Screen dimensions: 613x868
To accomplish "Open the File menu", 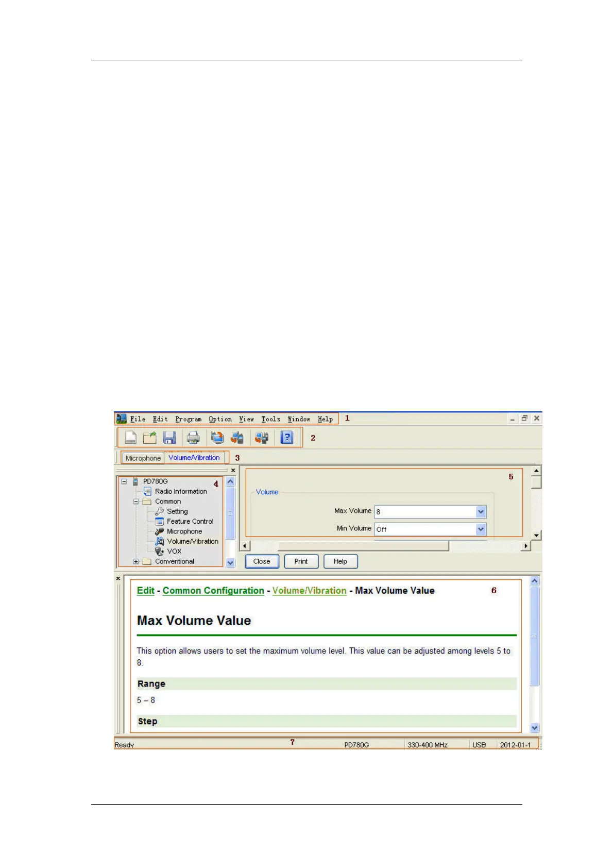I will [x=138, y=419].
